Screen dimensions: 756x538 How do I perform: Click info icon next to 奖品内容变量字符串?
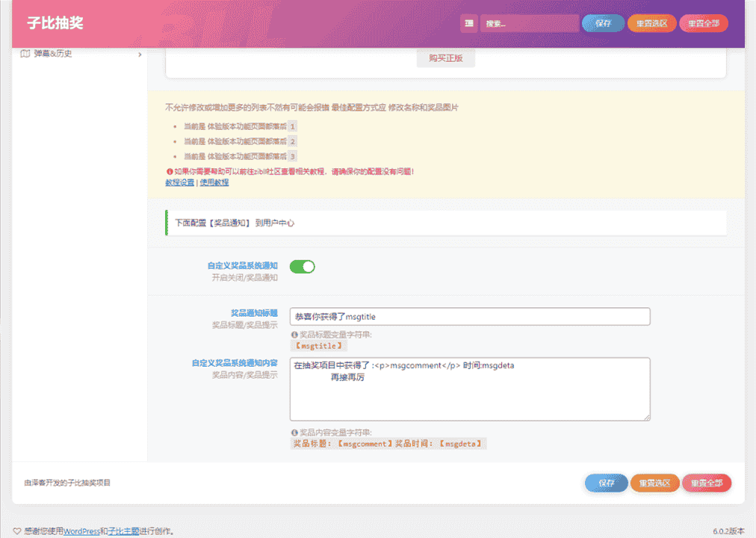point(294,433)
